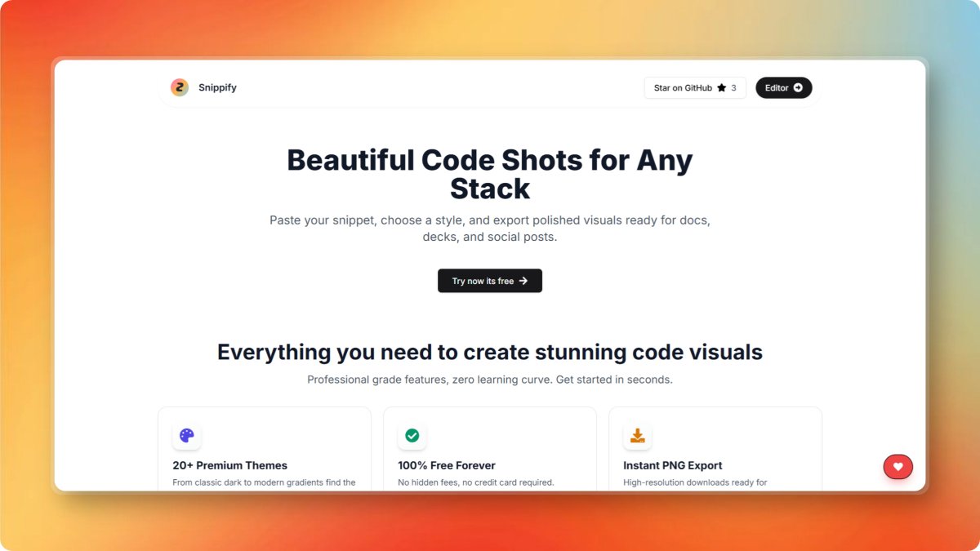The width and height of the screenshot is (980, 551).
Task: Click the High-resolution downloads description text
Action: point(695,482)
